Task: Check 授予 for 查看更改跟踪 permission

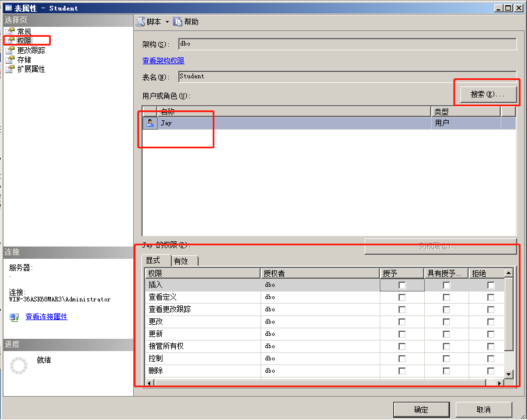Action: pos(402,310)
